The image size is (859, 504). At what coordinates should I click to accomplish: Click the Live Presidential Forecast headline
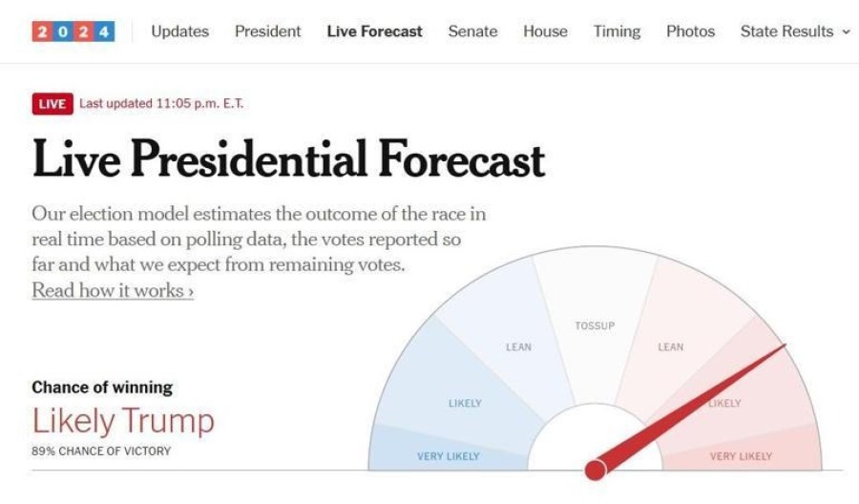tap(288, 159)
